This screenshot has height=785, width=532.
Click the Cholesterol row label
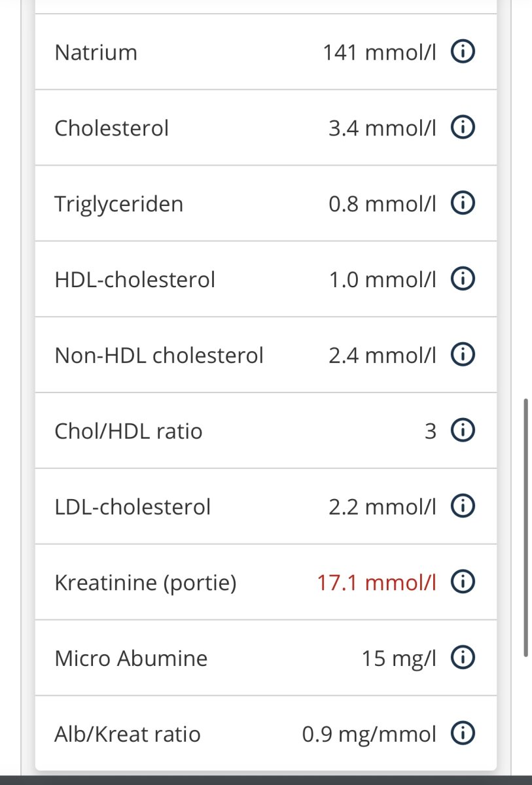point(111,128)
